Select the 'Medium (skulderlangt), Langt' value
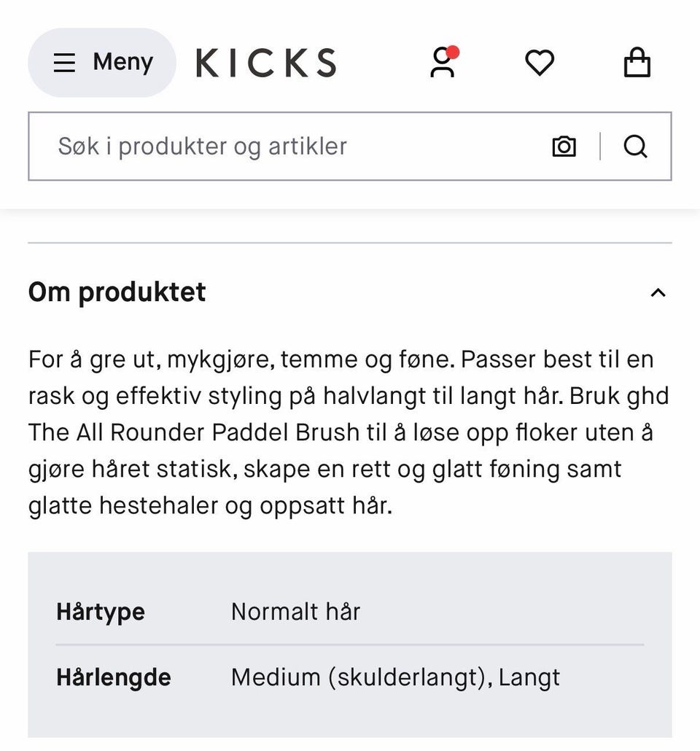Image resolution: width=700 pixels, height=751 pixels. click(x=395, y=677)
